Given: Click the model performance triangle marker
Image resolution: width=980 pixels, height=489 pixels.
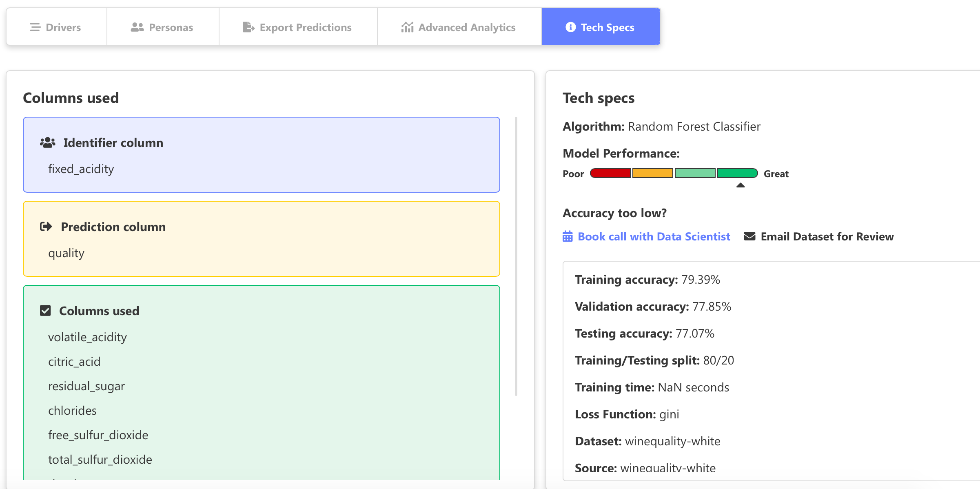Looking at the screenshot, I should click(741, 185).
